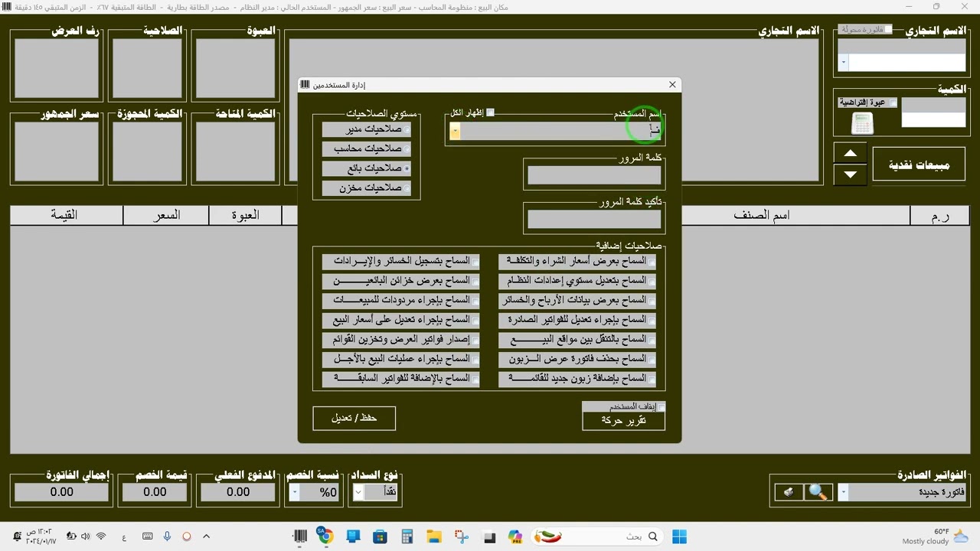The image size is (980, 551).
Task: Show hidden tray icons chevron
Action: pos(206,536)
